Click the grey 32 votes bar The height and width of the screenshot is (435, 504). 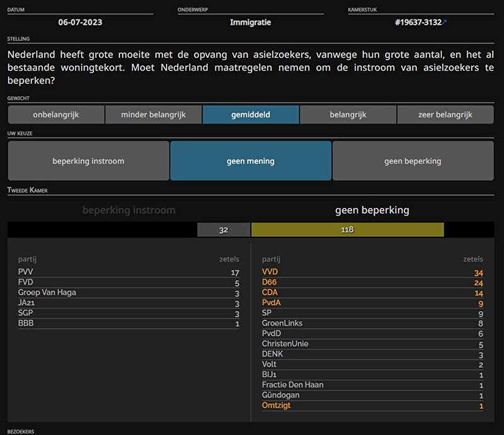pos(224,230)
